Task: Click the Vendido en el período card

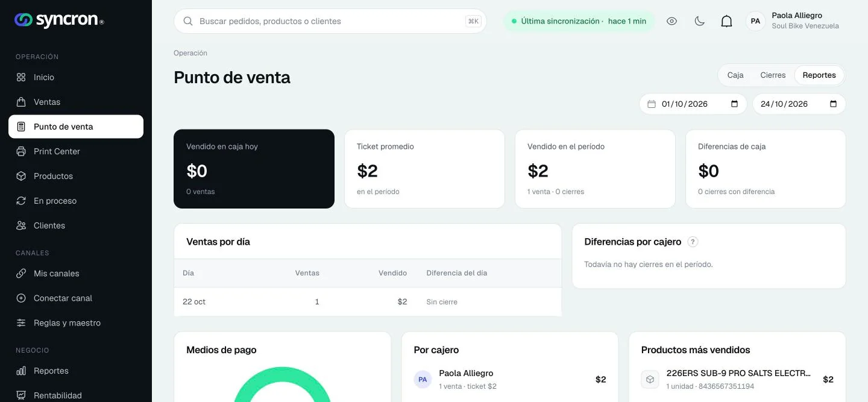Action: [x=595, y=169]
